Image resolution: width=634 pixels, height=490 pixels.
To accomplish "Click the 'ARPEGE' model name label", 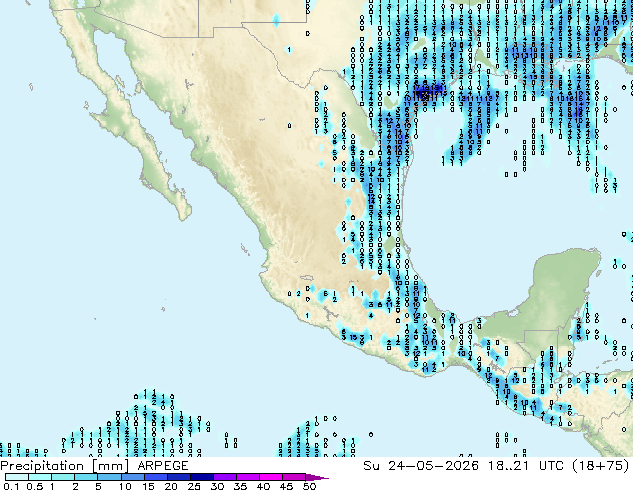I will 163,466.
